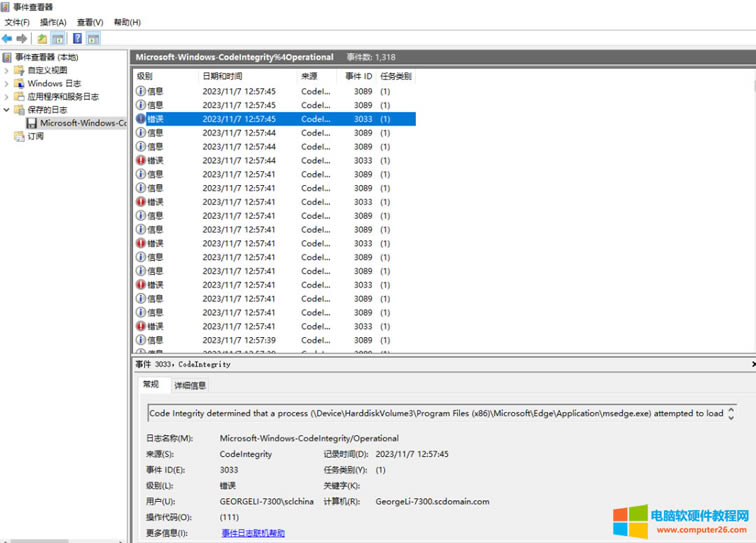756x543 pixels.
Task: Click the up-one-level folder toolbar icon
Action: coord(42,39)
